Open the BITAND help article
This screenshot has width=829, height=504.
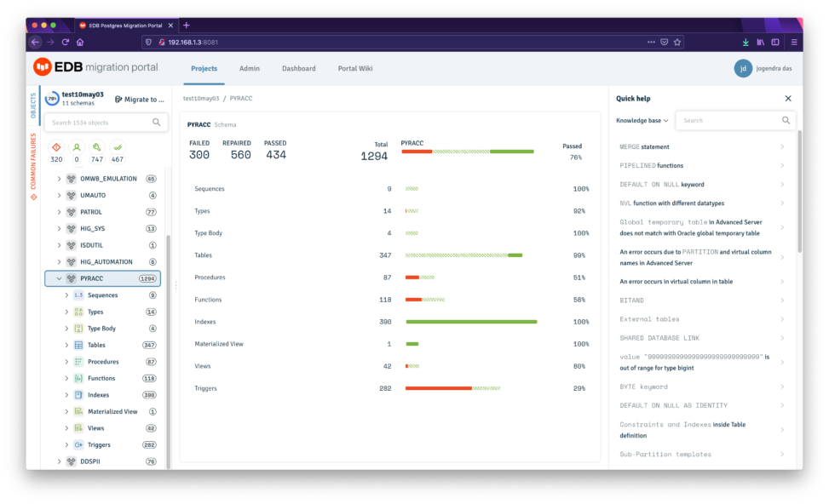701,300
